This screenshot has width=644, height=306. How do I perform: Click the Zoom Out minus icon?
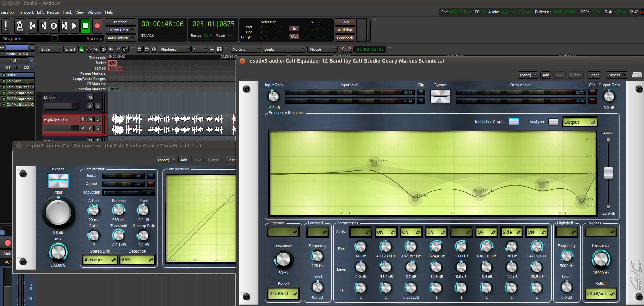pyautogui.click(x=139, y=49)
